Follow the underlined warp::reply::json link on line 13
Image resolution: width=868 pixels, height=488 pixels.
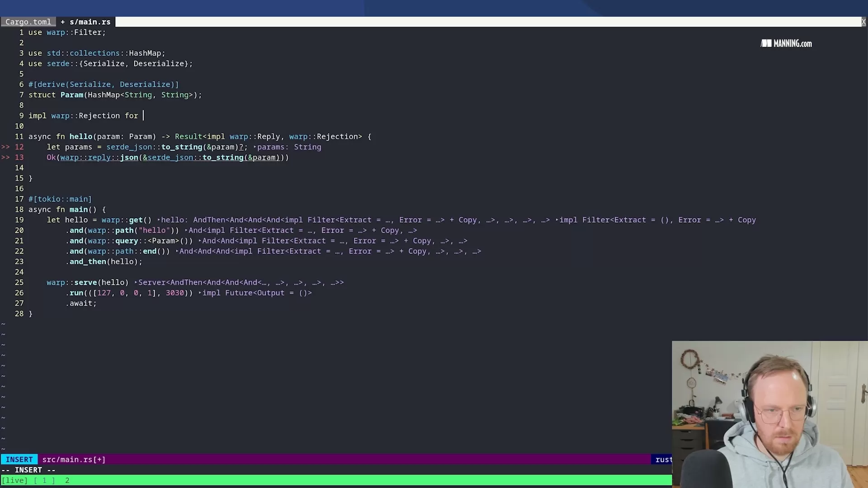(99, 157)
